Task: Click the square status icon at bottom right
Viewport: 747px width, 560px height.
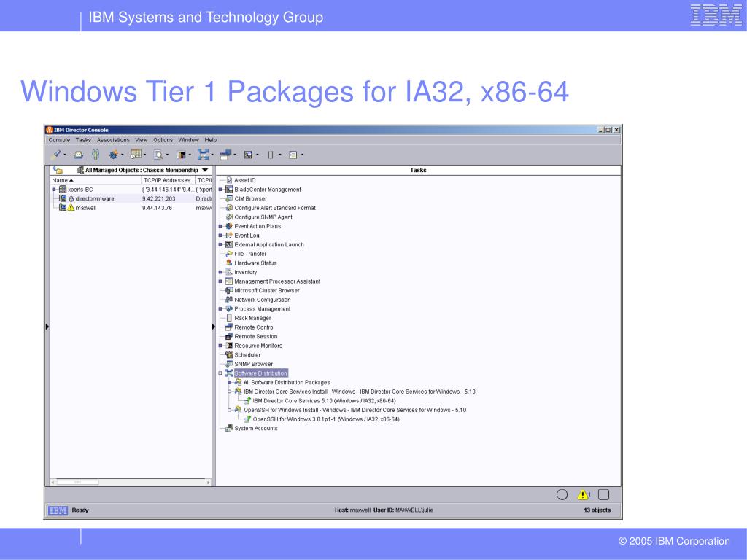Action: [603, 495]
